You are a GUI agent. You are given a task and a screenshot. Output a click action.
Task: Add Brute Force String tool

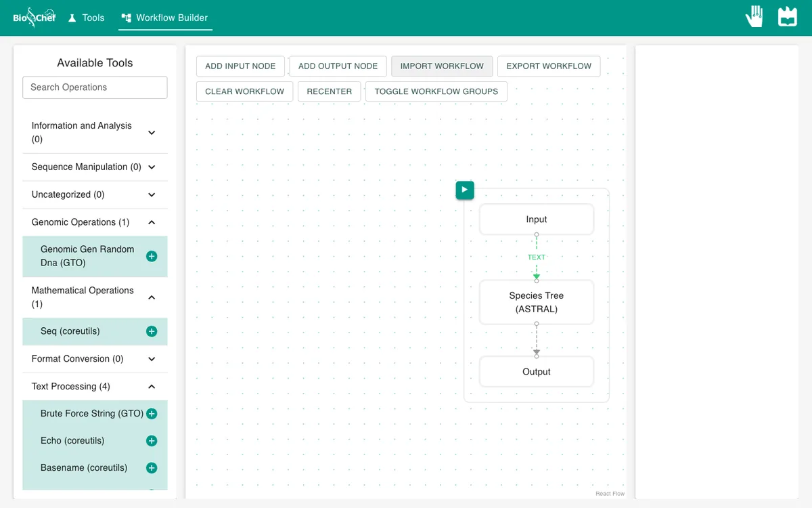(152, 414)
